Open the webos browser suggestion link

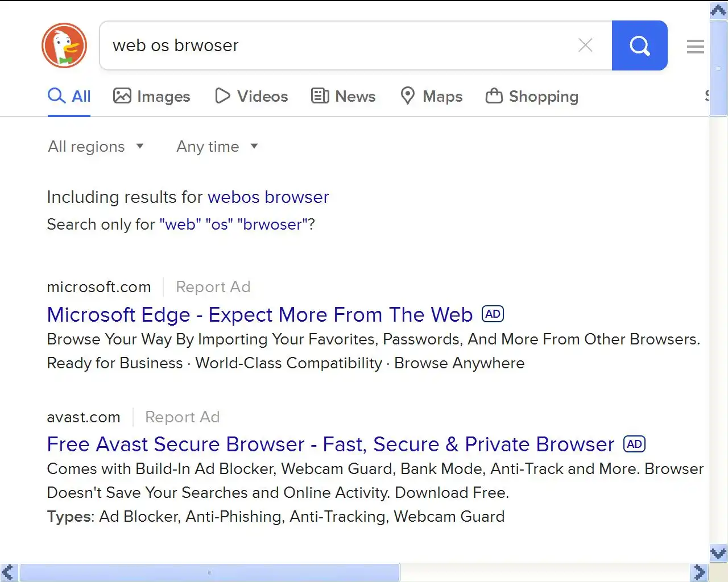[268, 197]
